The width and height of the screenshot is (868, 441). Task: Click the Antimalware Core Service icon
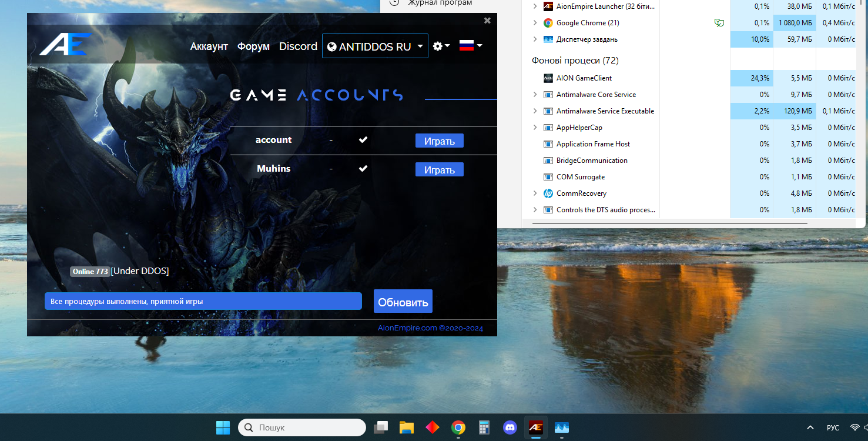tap(548, 95)
